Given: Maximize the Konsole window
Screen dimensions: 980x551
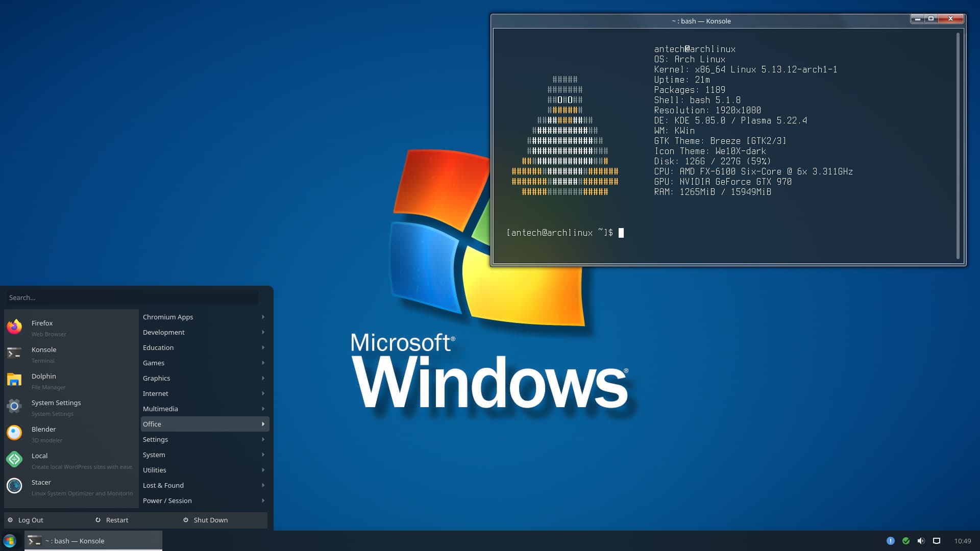Looking at the screenshot, I should click(931, 19).
